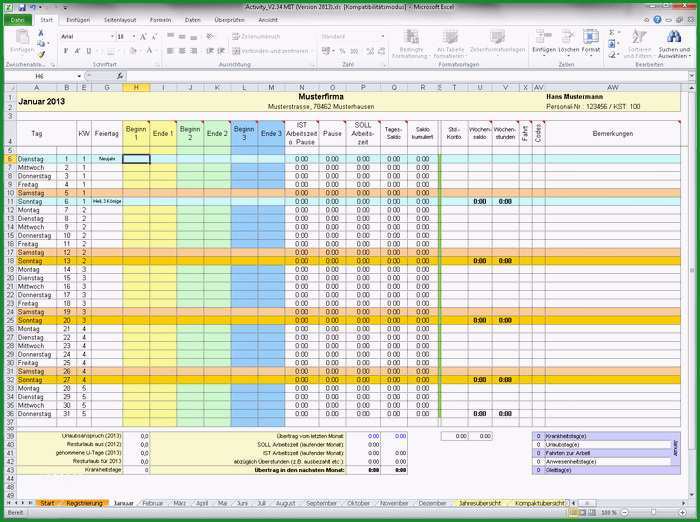Click the decrease indent icon
Viewport: 700px width, 522px height.
210,51
